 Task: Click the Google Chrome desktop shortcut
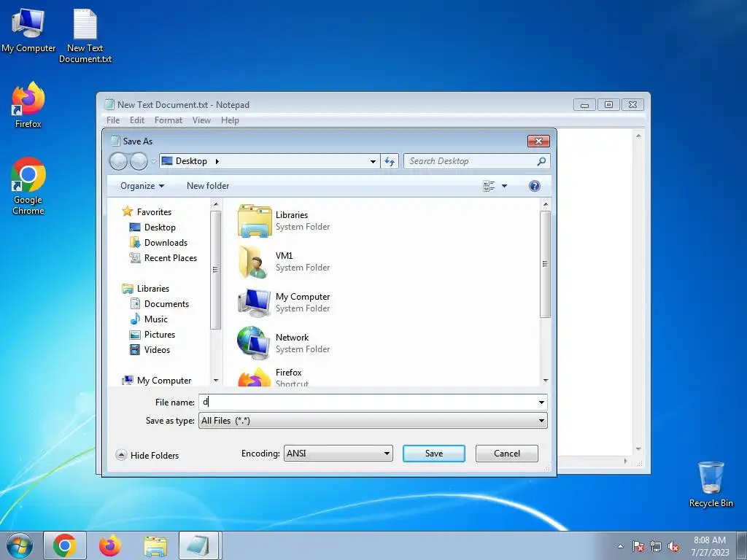coord(28,186)
